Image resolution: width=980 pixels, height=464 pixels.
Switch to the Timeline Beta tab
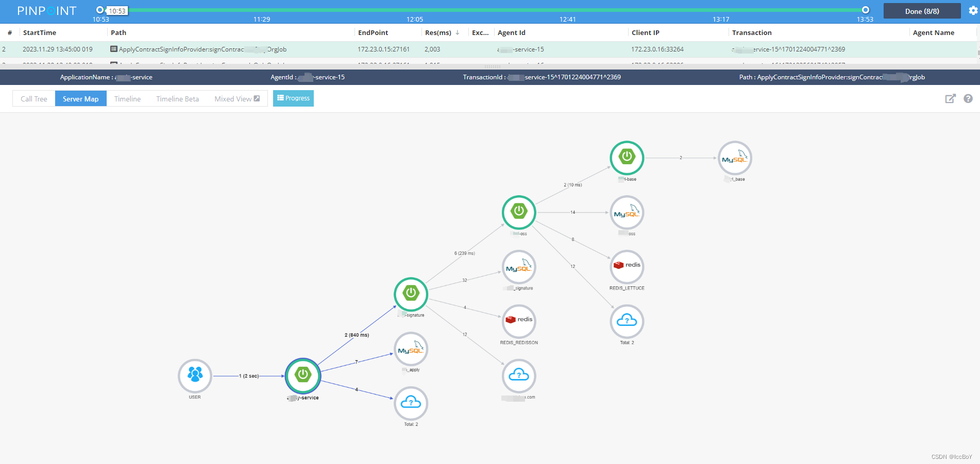[177, 99]
